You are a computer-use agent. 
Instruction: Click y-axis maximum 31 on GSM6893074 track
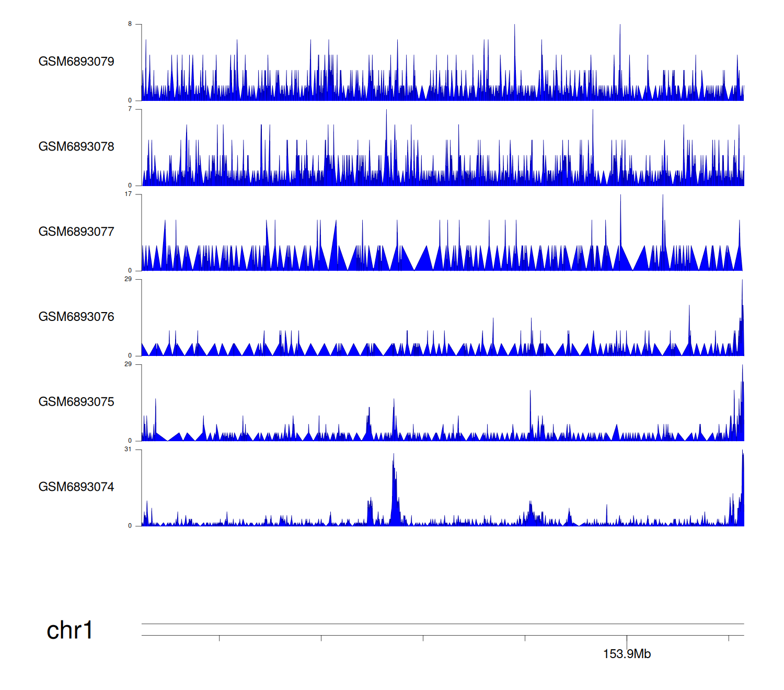coord(128,450)
